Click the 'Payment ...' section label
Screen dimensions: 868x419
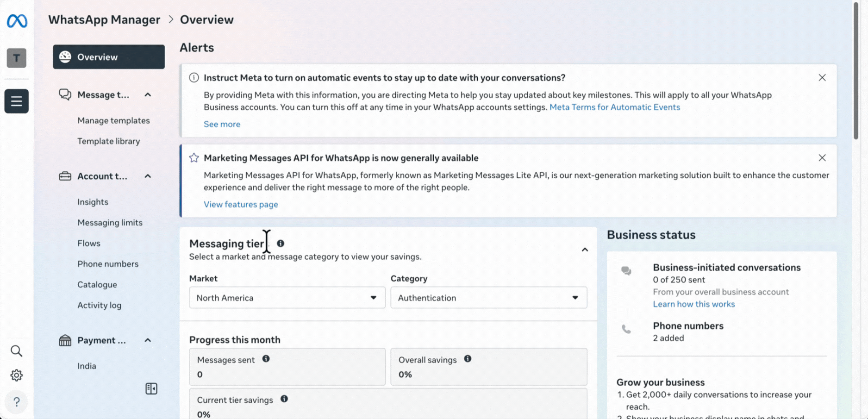coord(101,340)
